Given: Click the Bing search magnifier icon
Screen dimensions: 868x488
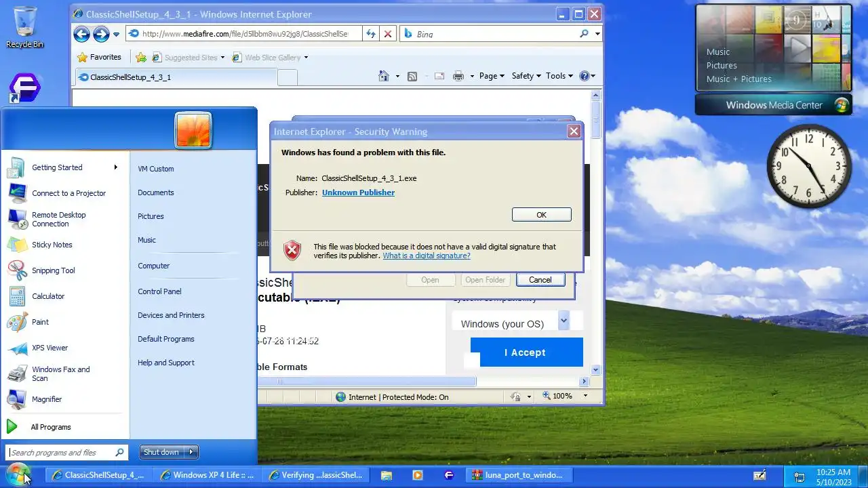Looking at the screenshot, I should (x=584, y=34).
